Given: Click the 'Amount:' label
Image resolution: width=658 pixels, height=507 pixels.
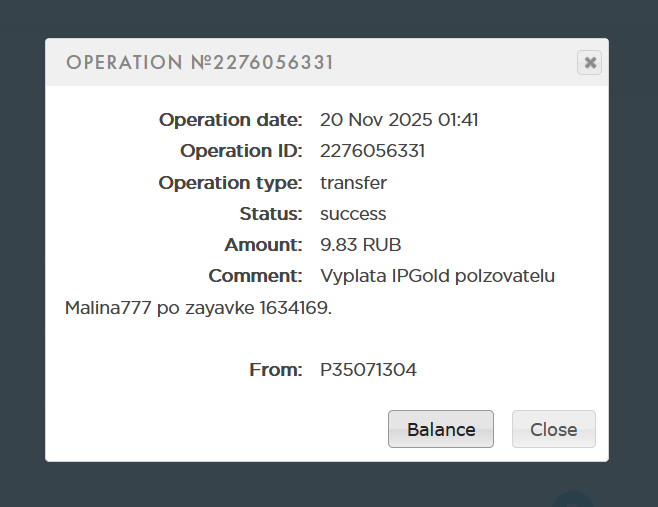Looking at the screenshot, I should pyautogui.click(x=263, y=245).
